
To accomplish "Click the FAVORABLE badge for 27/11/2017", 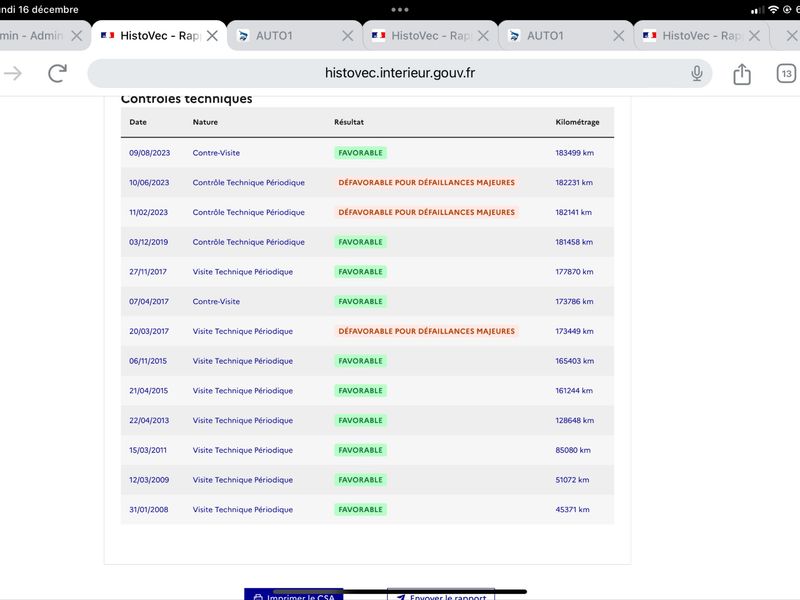I will pyautogui.click(x=360, y=271).
